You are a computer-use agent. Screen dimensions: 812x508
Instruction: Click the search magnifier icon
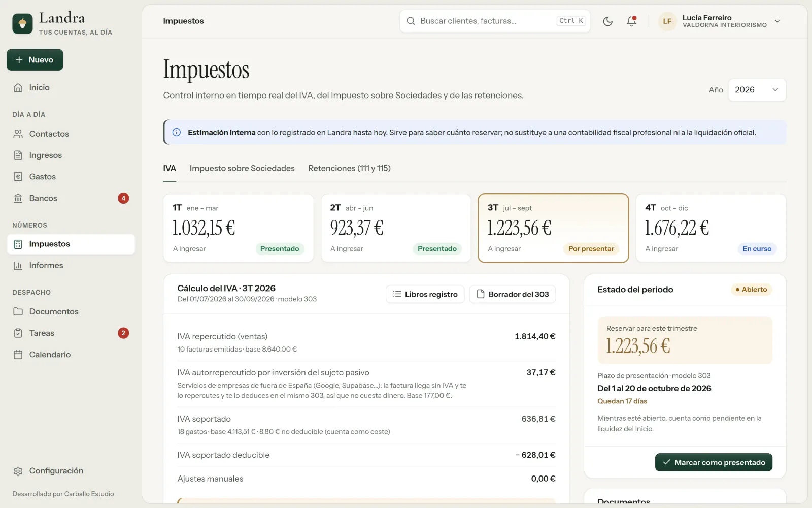point(411,21)
